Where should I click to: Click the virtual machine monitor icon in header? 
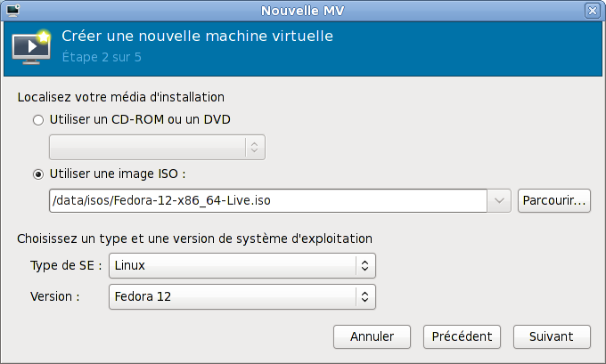(x=33, y=48)
